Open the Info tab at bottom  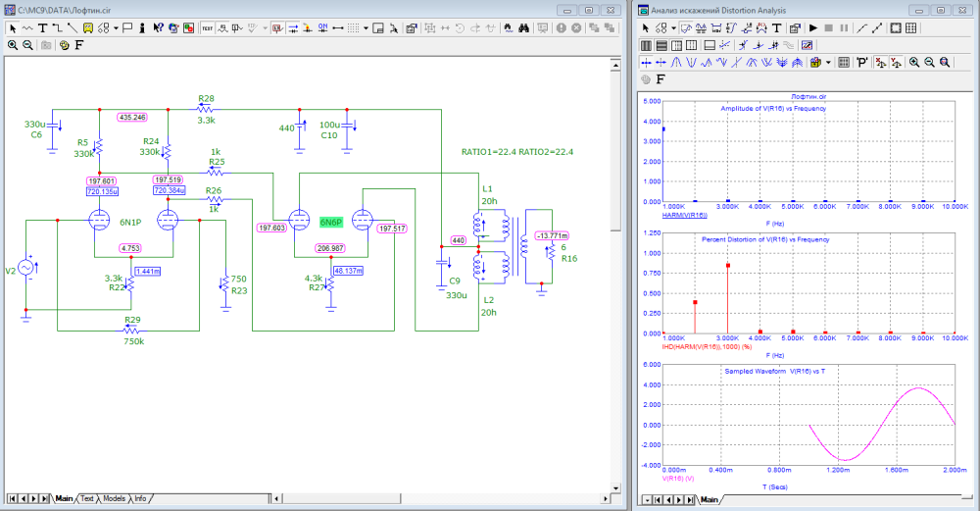(x=140, y=498)
